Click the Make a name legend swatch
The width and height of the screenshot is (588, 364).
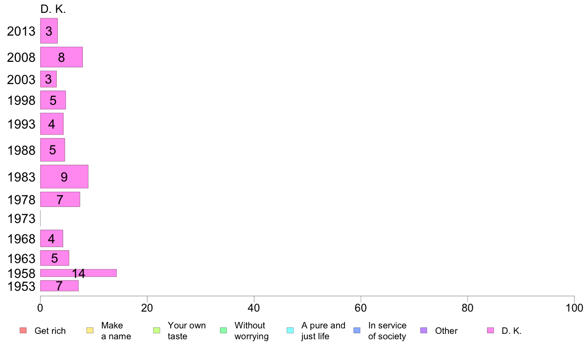(90, 330)
